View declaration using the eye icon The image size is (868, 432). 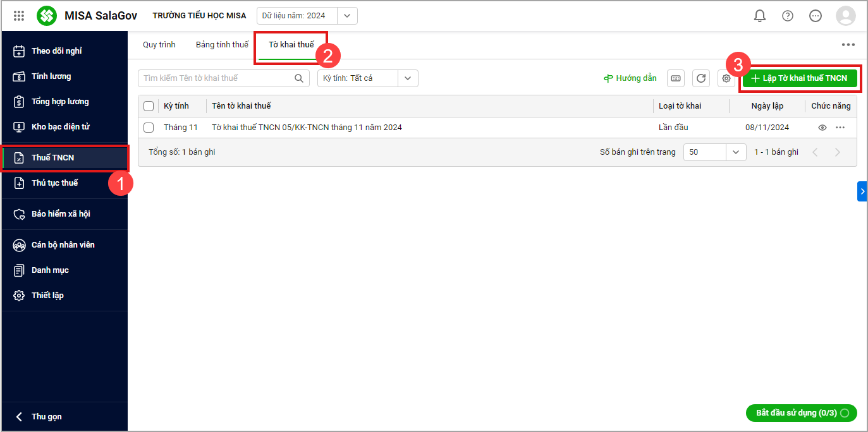click(822, 128)
